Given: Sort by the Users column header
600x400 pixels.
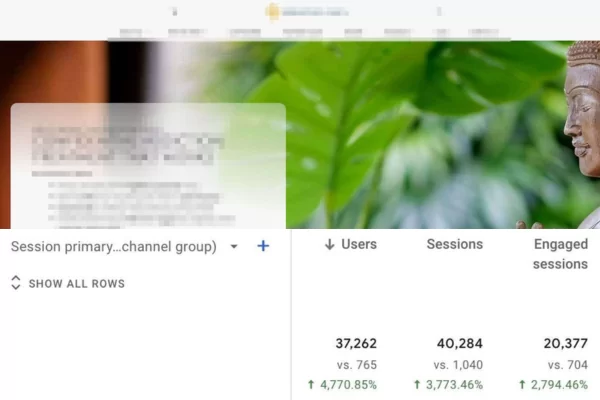Looking at the screenshot, I should tap(357, 244).
